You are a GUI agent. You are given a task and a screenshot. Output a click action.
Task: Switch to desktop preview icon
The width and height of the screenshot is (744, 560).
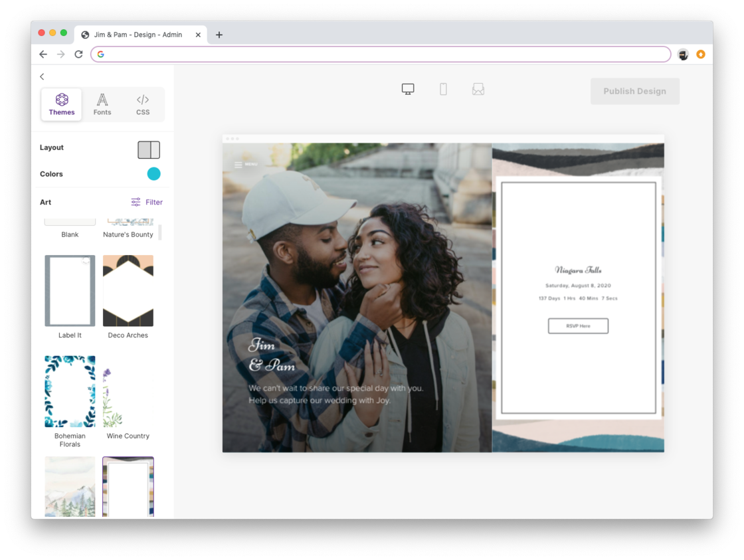click(x=408, y=89)
